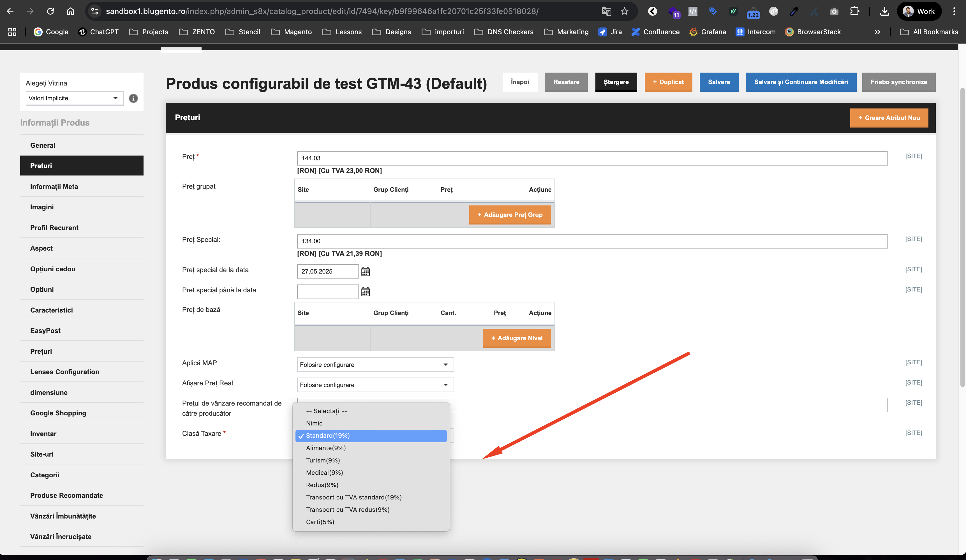
Task: Show hidden bookmarks with double chevron
Action: coord(877,32)
